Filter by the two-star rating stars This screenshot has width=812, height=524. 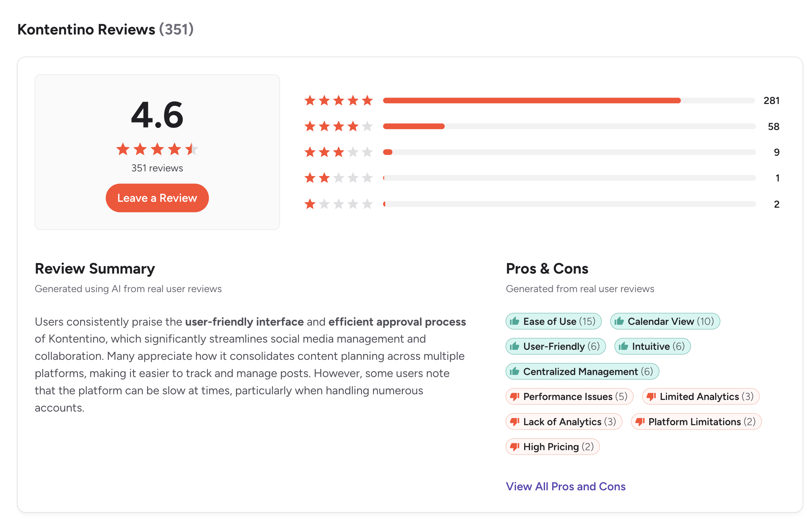339,178
